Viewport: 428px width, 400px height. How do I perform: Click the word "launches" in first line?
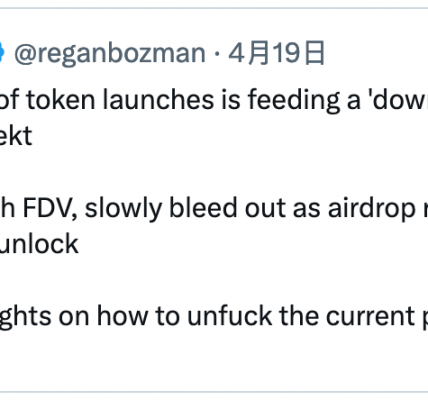point(158,100)
